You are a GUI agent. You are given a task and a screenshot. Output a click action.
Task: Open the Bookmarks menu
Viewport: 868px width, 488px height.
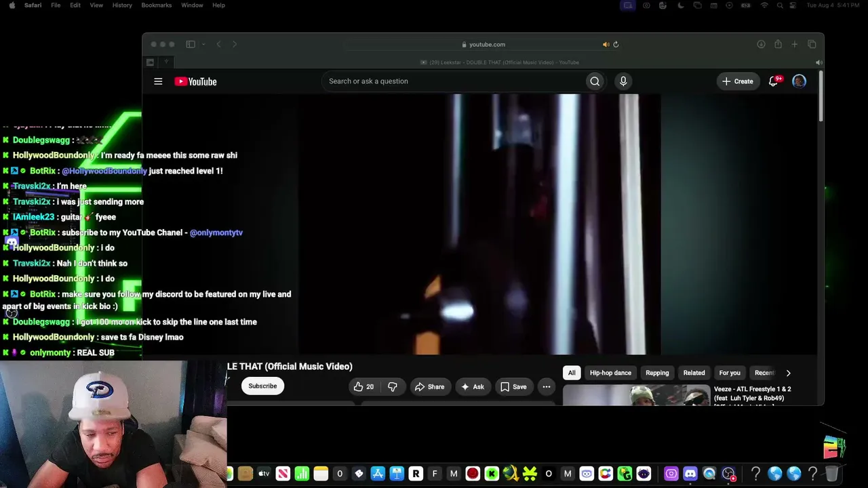pyautogui.click(x=157, y=5)
